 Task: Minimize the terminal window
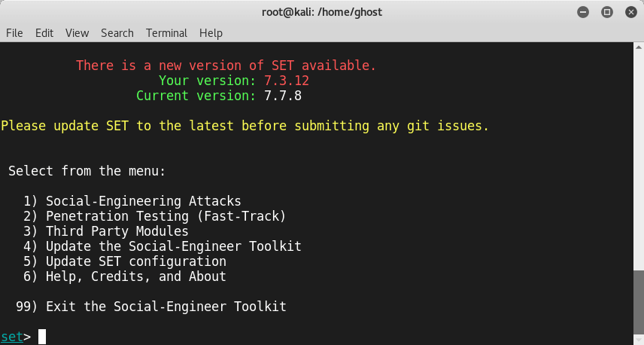click(583, 12)
